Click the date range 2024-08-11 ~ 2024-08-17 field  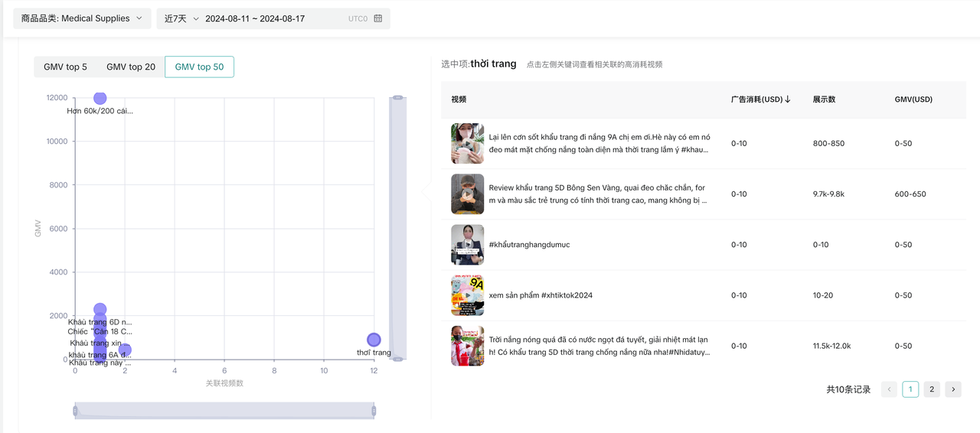tap(255, 18)
